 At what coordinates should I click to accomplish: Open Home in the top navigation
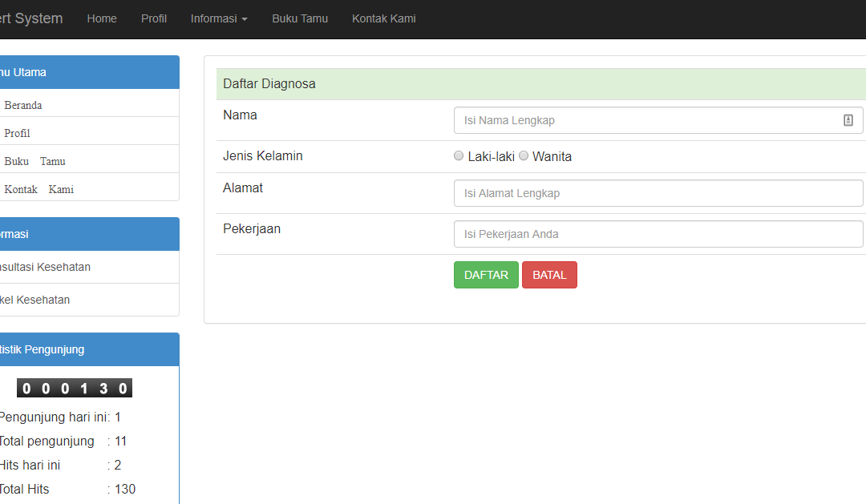point(102,18)
